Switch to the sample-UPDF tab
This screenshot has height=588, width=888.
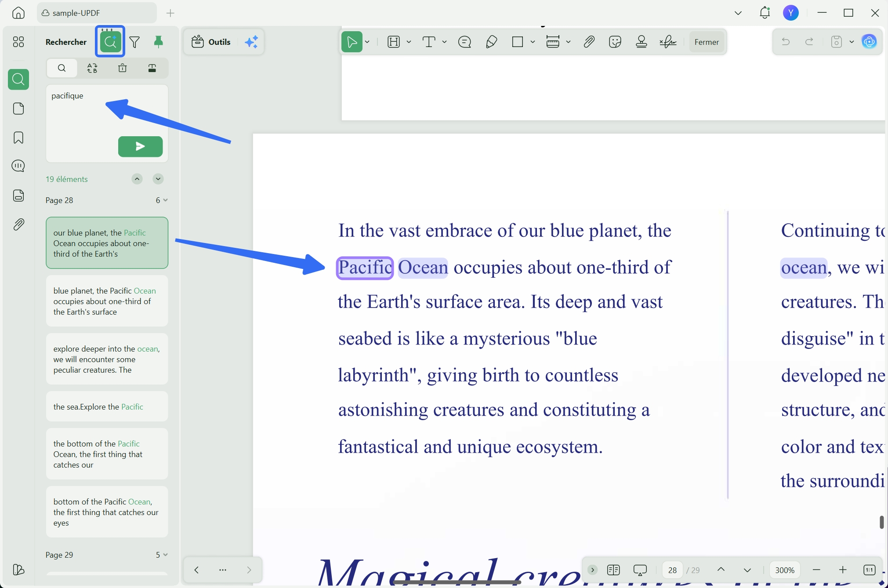click(97, 13)
